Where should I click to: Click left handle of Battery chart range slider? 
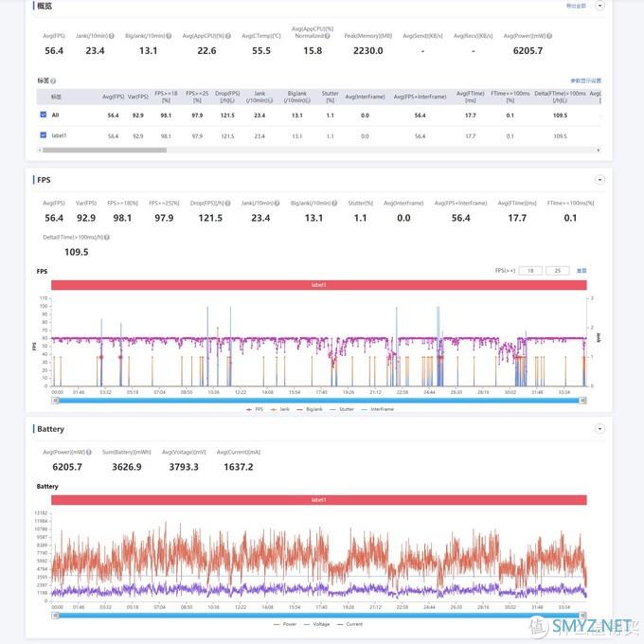55,616
